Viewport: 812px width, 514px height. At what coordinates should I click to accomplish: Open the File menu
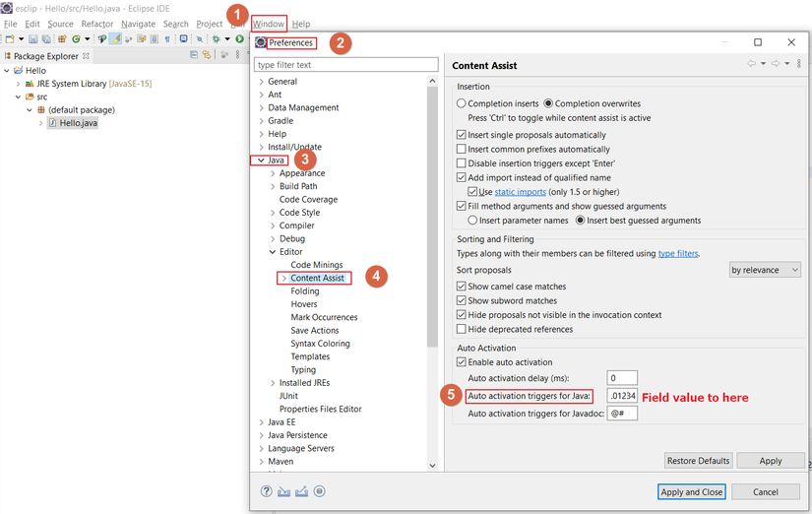(x=11, y=24)
